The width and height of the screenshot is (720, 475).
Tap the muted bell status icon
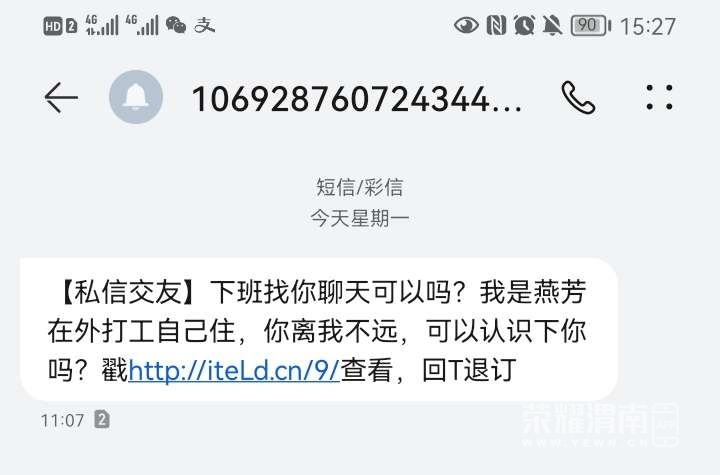pos(552,25)
